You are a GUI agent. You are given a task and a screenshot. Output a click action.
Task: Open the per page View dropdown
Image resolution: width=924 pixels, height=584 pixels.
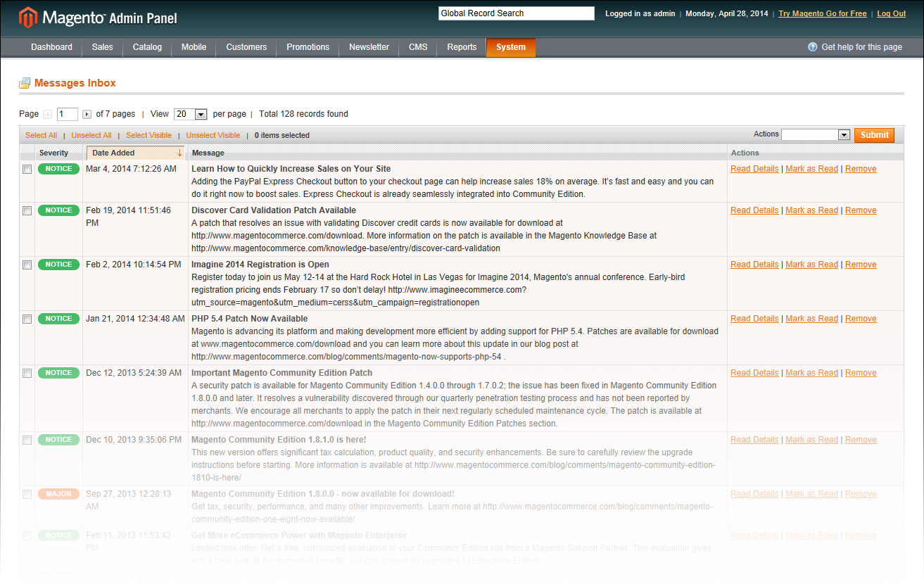(x=190, y=114)
